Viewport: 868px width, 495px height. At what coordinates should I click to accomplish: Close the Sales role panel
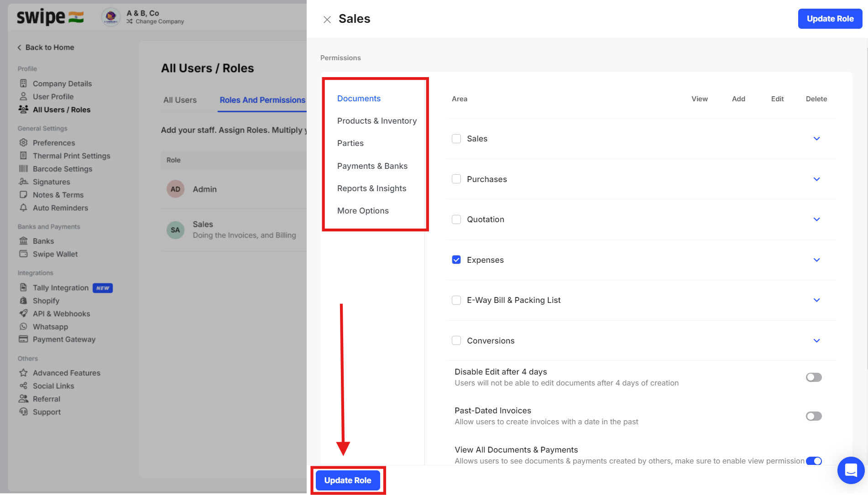[x=327, y=20]
